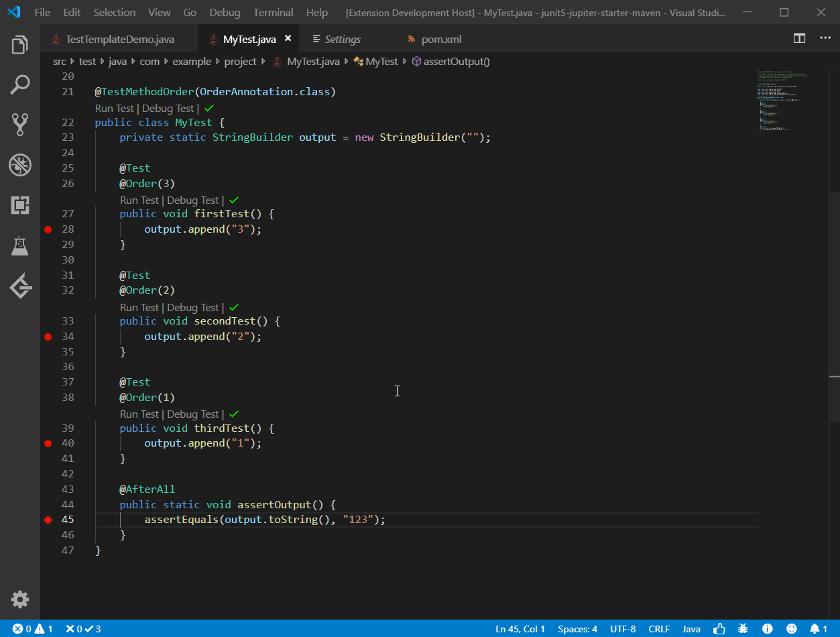Toggle the breakpoint on line 45
Viewport: 840px width, 637px height.
pos(48,519)
